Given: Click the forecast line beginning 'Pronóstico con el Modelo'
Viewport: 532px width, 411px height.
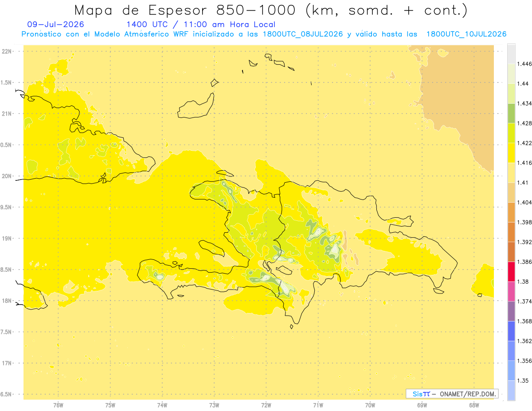Looking at the screenshot, I should [264, 34].
